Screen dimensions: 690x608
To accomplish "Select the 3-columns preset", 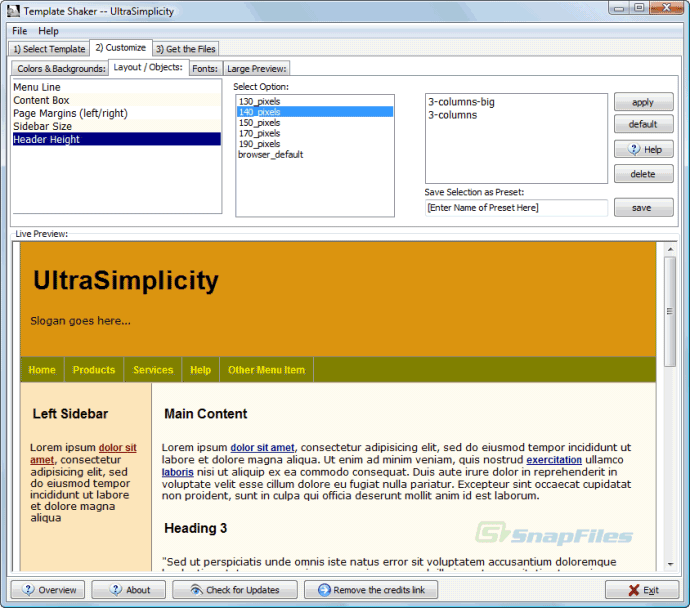I will pyautogui.click(x=516, y=115).
